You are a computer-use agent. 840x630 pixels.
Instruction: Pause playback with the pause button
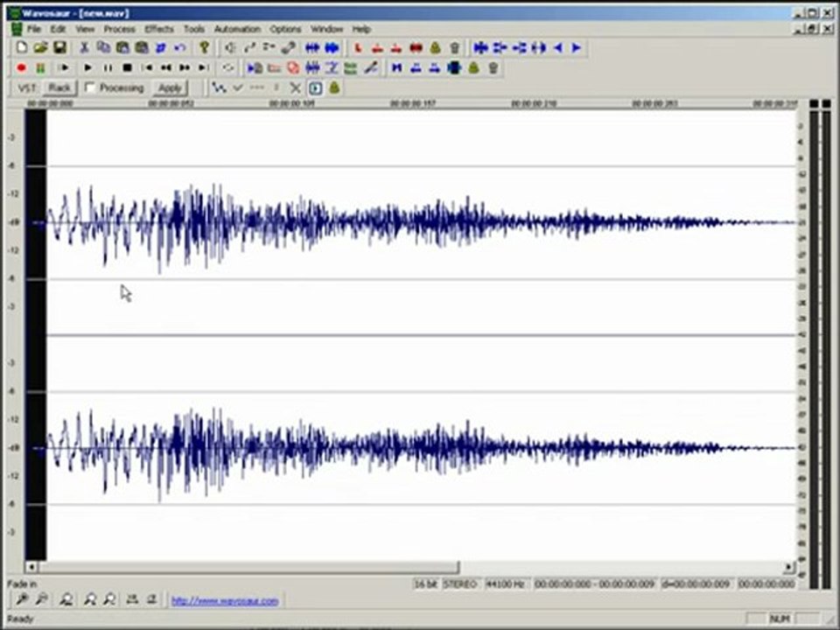point(108,68)
